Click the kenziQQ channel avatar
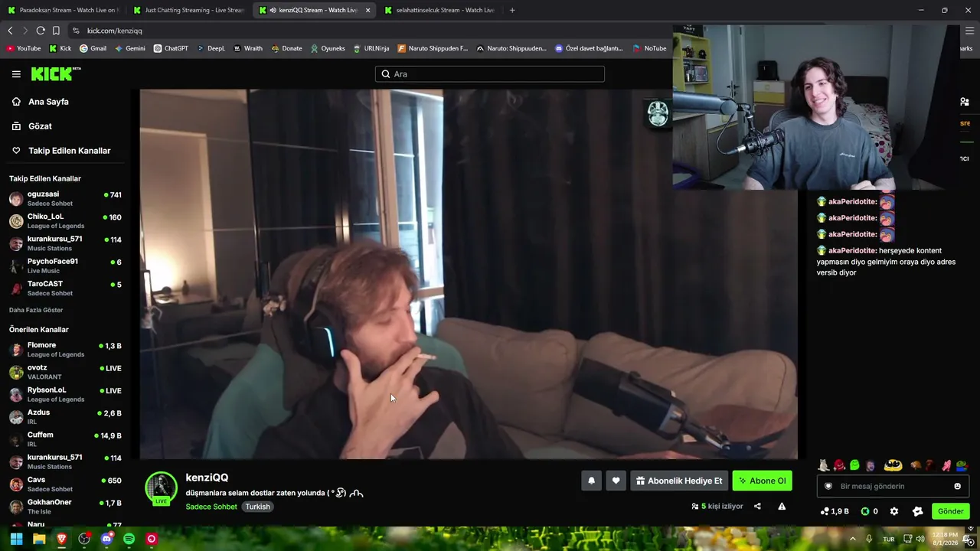 point(161,488)
